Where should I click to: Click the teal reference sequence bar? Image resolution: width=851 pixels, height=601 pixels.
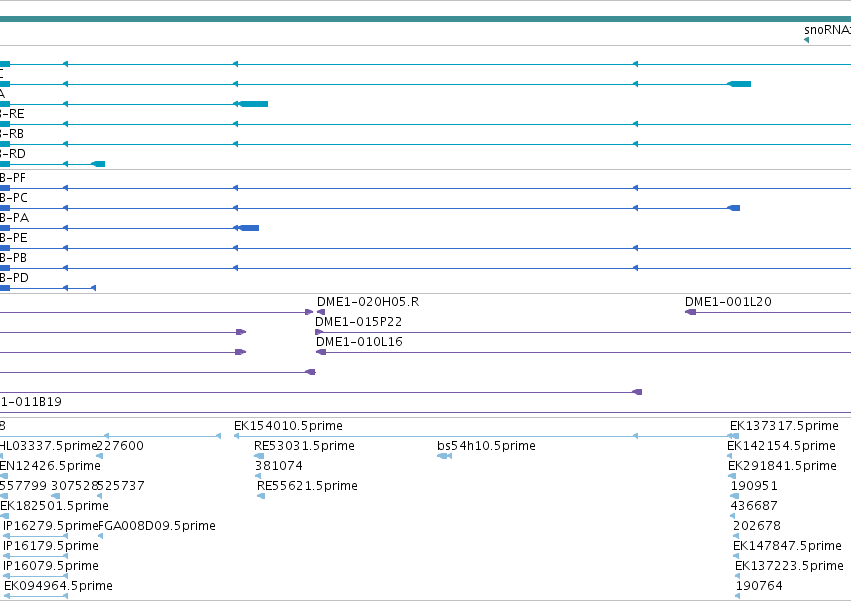click(426, 19)
